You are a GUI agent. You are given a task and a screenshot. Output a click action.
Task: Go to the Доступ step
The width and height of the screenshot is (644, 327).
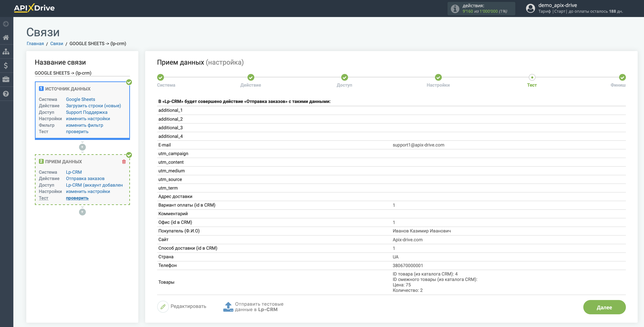point(344,77)
